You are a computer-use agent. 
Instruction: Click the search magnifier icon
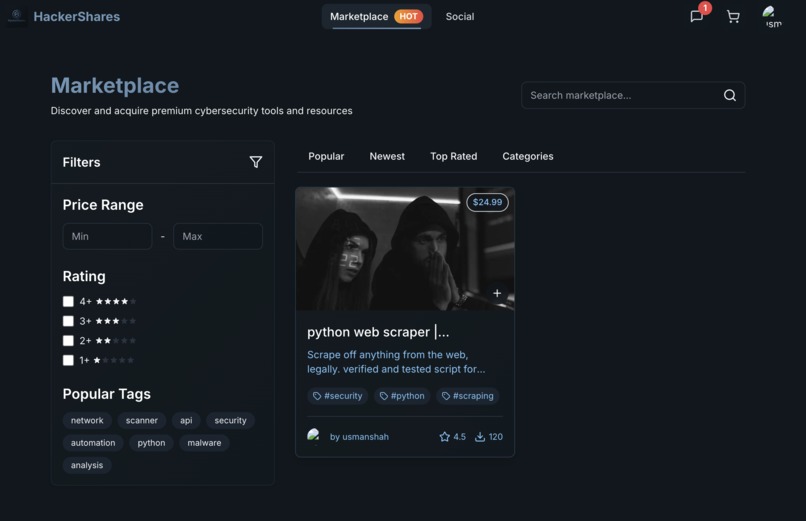pyautogui.click(x=729, y=96)
